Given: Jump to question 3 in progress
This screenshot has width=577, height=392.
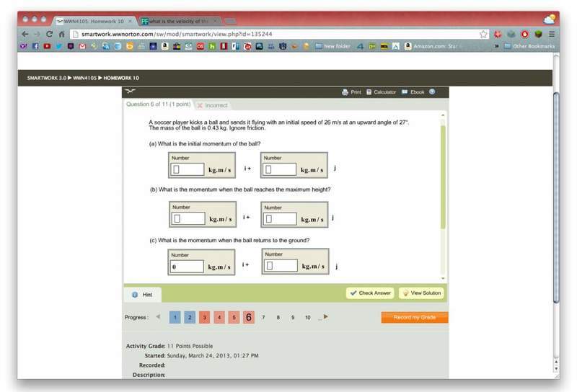Looking at the screenshot, I should coord(204,317).
